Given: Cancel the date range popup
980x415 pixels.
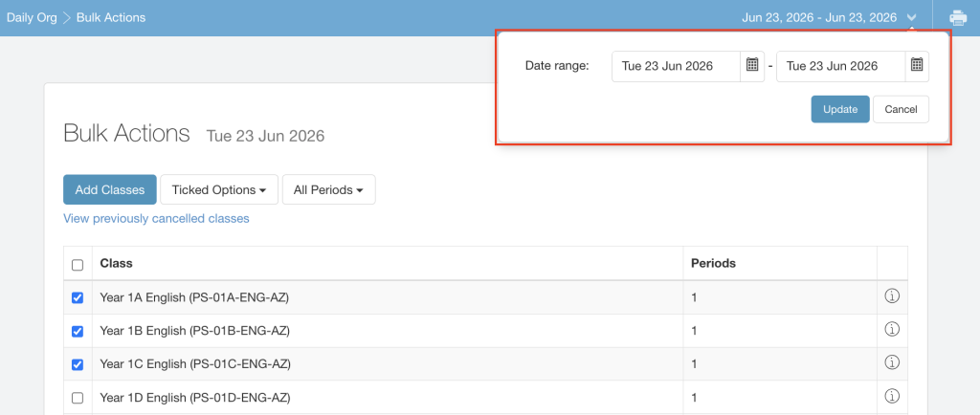Looking at the screenshot, I should pyautogui.click(x=901, y=109).
